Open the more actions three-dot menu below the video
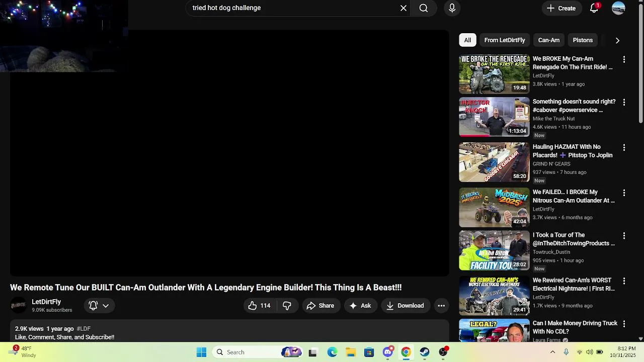 pyautogui.click(x=441, y=306)
